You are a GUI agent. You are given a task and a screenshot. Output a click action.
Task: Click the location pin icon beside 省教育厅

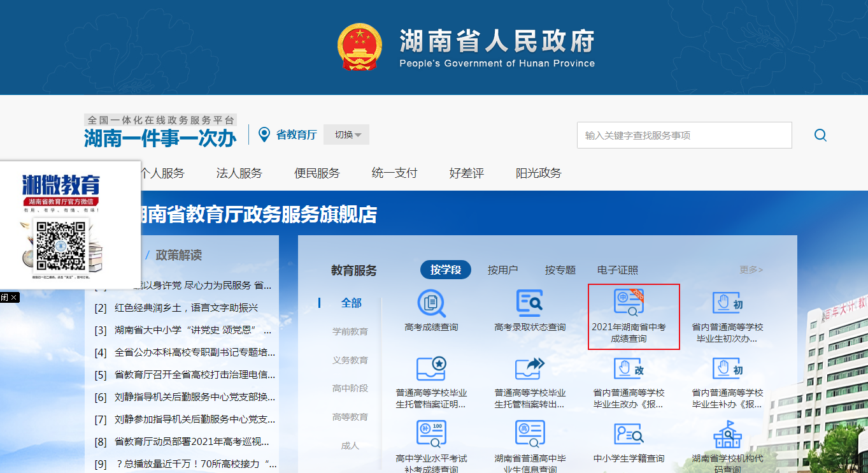tap(264, 135)
